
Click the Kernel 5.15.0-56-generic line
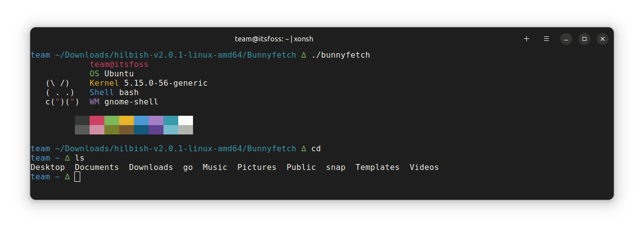coord(149,83)
